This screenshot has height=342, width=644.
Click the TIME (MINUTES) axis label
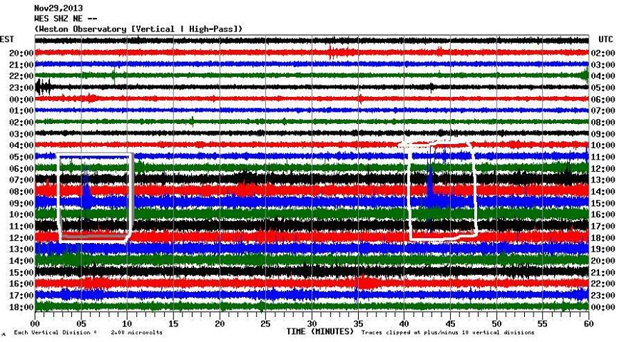coord(320,332)
